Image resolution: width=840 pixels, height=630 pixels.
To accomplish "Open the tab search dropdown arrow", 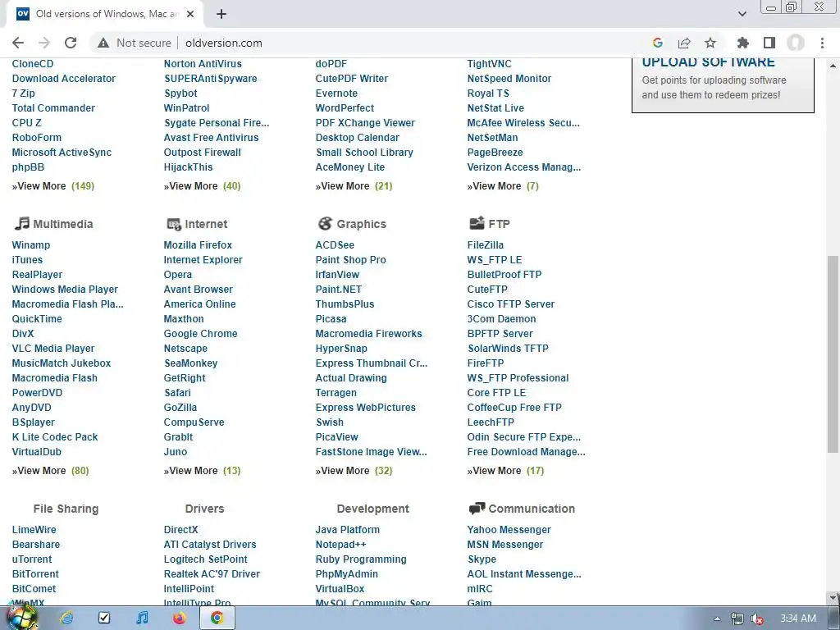I will (x=742, y=14).
